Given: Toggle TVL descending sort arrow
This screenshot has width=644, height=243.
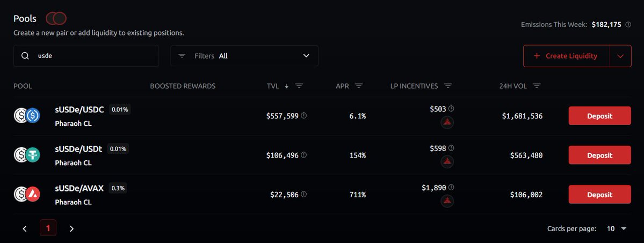Looking at the screenshot, I should [287, 86].
